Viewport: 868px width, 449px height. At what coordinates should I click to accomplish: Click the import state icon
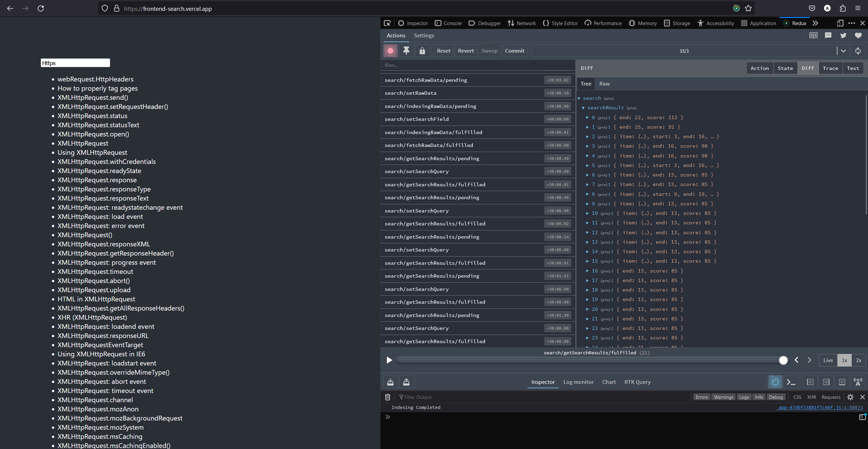(390, 382)
